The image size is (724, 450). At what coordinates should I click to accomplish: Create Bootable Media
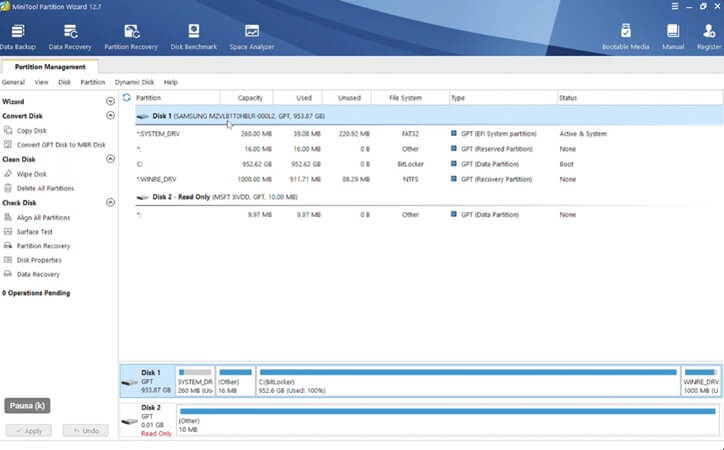pyautogui.click(x=626, y=37)
